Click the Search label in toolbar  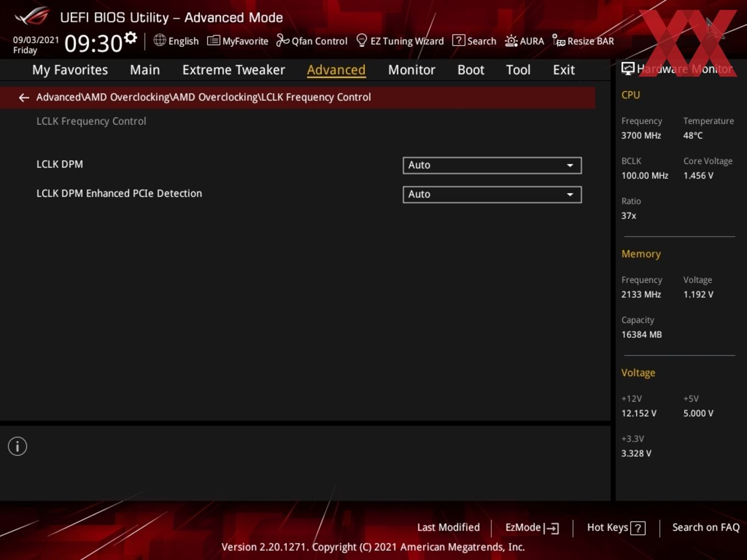[x=482, y=41]
